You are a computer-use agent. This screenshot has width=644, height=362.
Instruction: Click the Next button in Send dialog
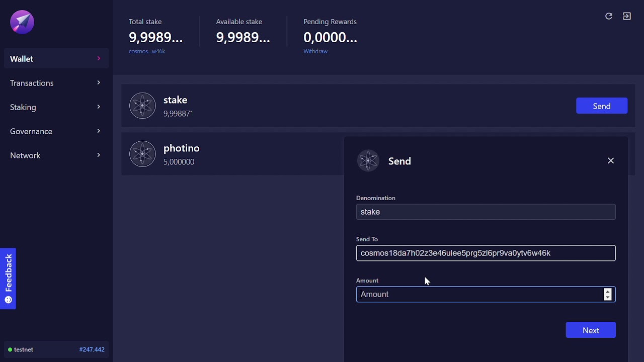pyautogui.click(x=591, y=330)
